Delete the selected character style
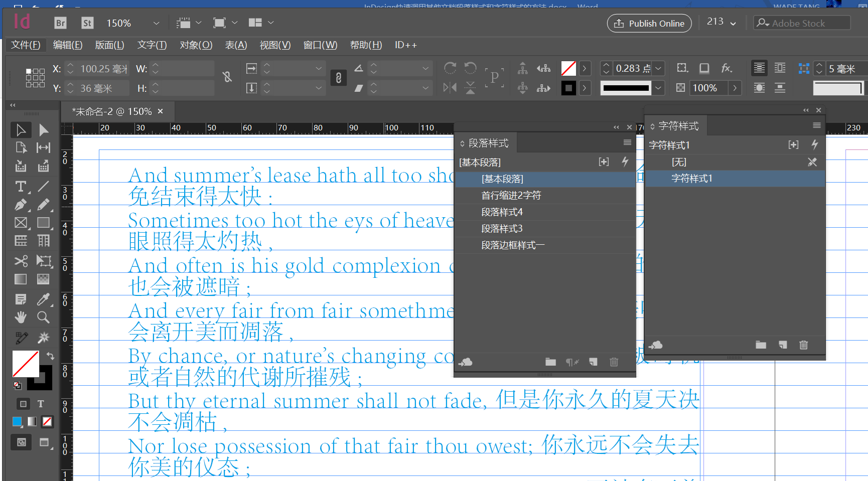The width and height of the screenshot is (868, 481). click(x=803, y=345)
